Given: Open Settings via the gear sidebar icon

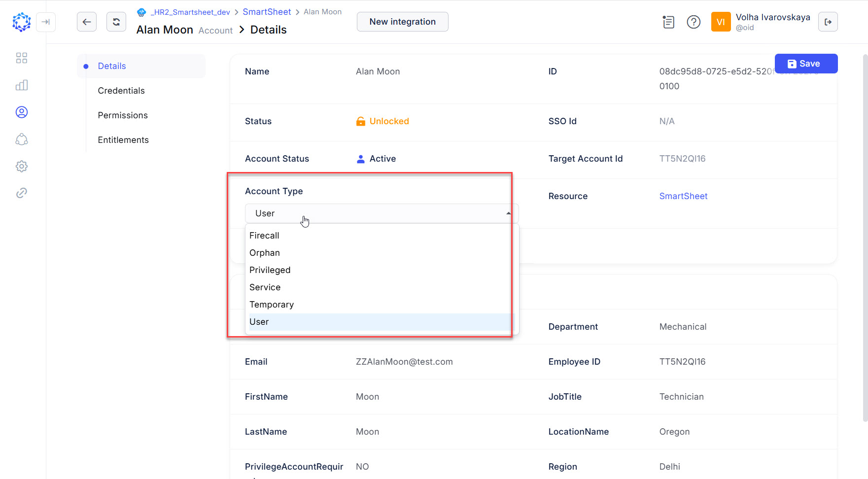Looking at the screenshot, I should [22, 166].
